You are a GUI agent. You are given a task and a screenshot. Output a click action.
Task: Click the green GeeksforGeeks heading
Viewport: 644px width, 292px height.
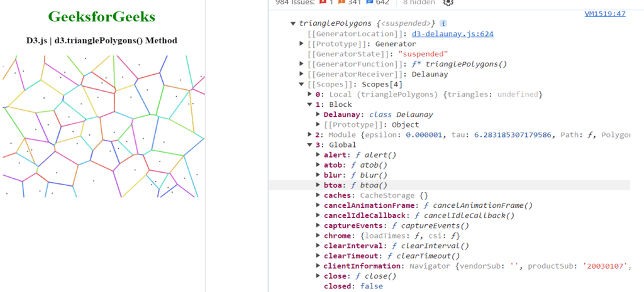[101, 17]
